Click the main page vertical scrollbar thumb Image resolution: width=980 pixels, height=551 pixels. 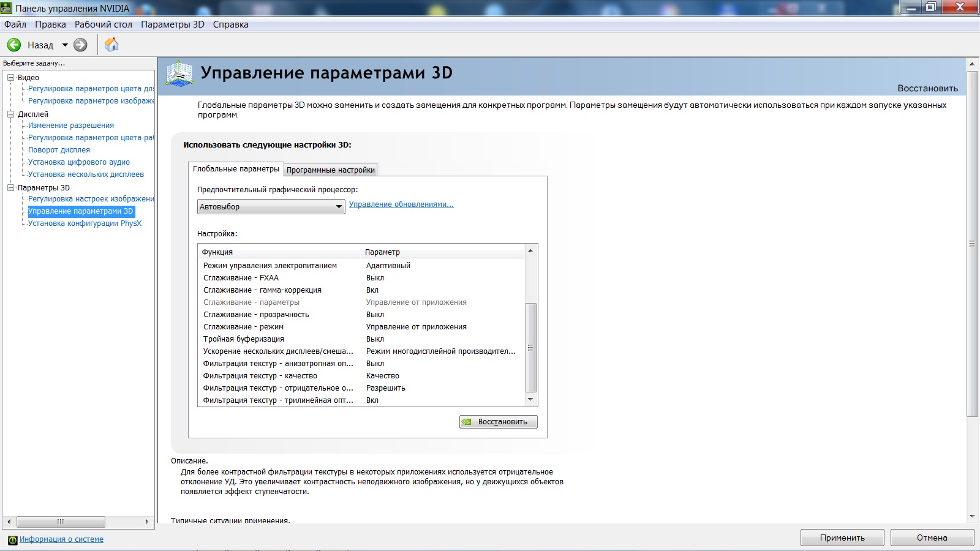(x=972, y=244)
